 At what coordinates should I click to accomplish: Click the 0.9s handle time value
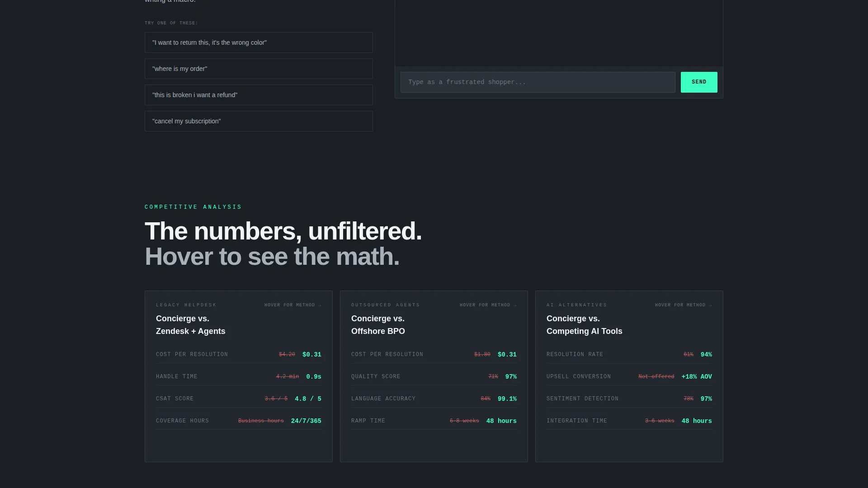point(314,377)
